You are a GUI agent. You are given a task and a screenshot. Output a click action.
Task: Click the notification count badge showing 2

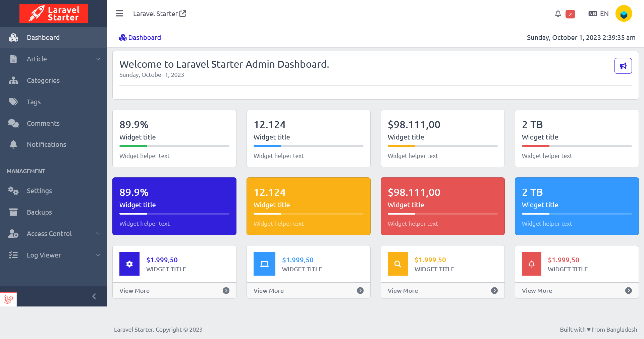coord(570,14)
